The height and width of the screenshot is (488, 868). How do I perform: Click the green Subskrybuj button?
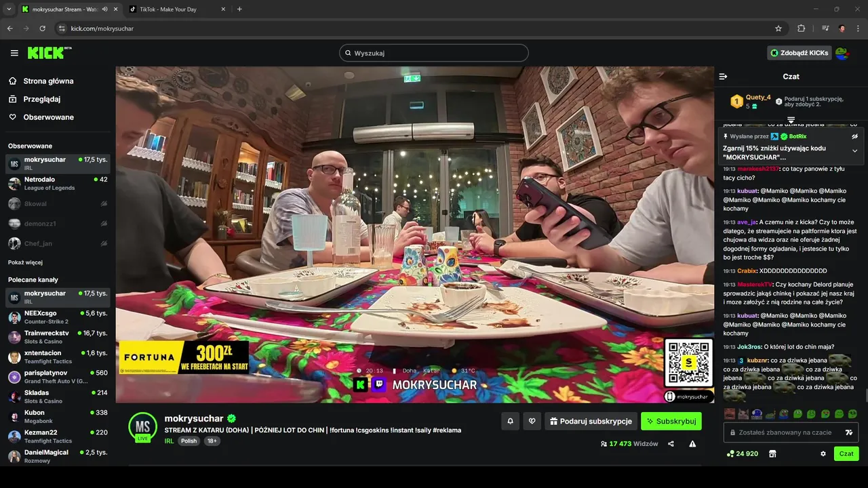tap(671, 421)
